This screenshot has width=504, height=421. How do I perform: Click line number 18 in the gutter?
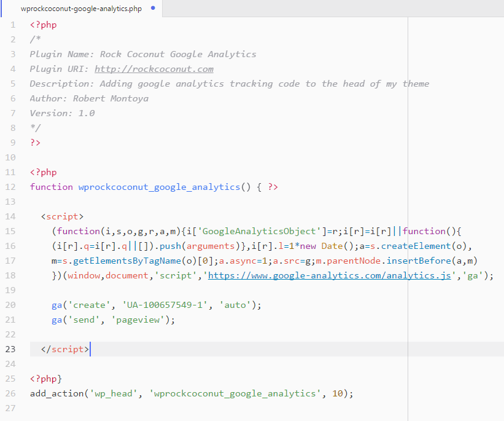tap(10, 275)
